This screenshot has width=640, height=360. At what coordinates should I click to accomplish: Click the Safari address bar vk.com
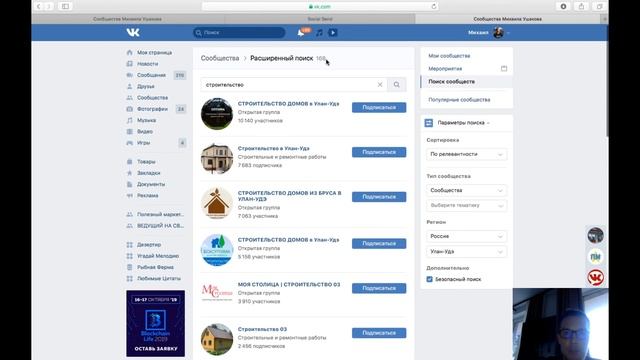coord(320,6)
